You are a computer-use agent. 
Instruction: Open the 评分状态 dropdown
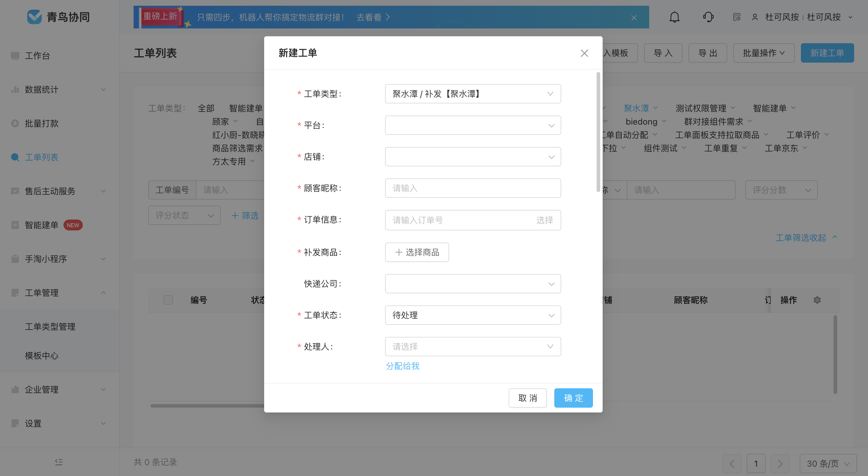(184, 215)
